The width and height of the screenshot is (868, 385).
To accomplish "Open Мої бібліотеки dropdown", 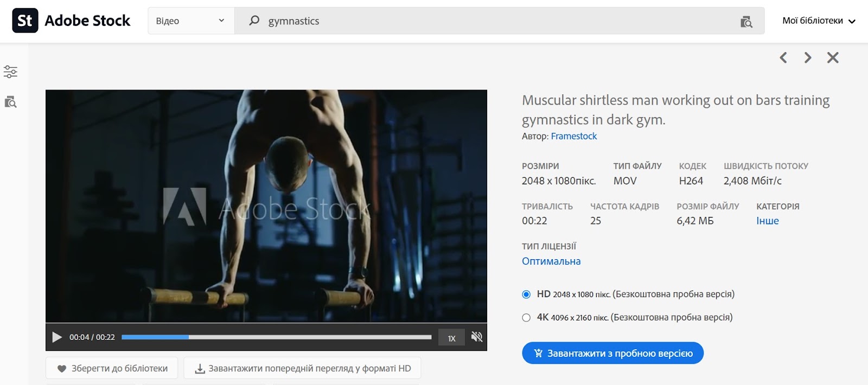I will 819,21.
